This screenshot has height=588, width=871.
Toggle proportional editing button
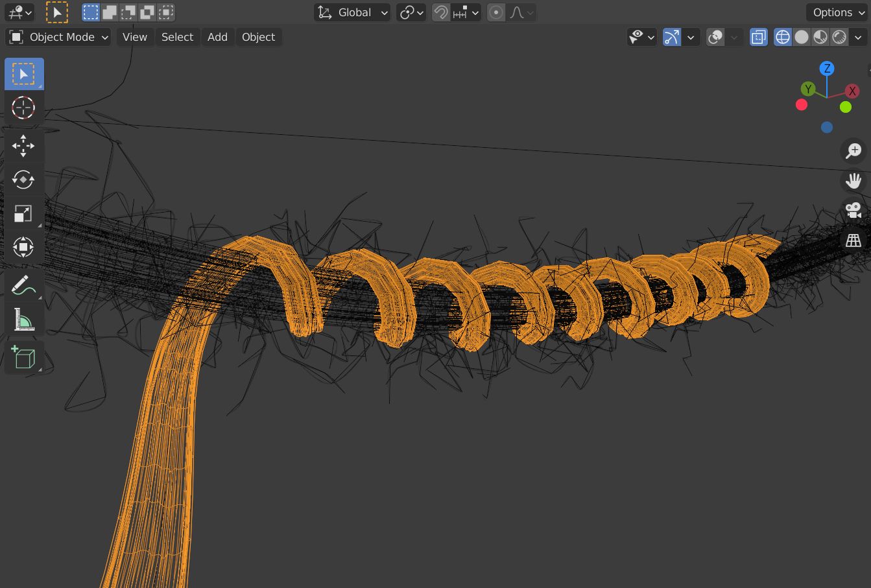point(496,12)
